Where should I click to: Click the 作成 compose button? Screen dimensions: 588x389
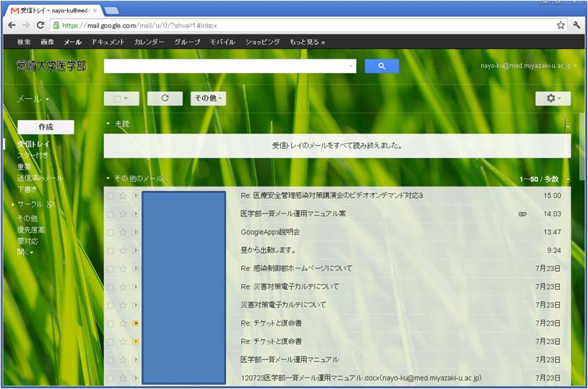click(46, 127)
